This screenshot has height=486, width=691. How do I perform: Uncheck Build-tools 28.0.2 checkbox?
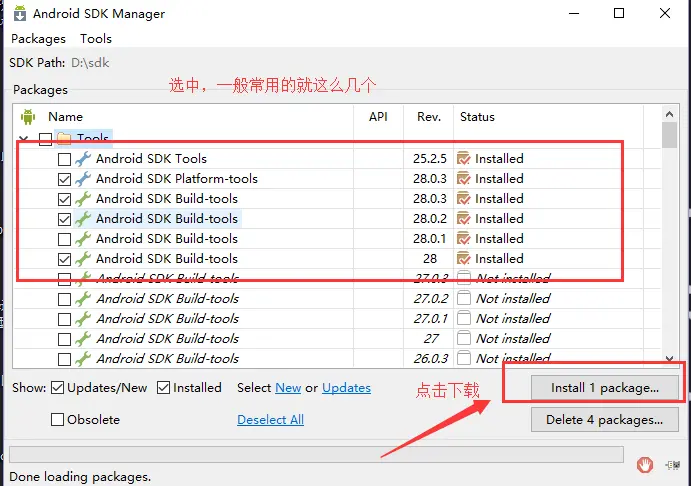[64, 219]
